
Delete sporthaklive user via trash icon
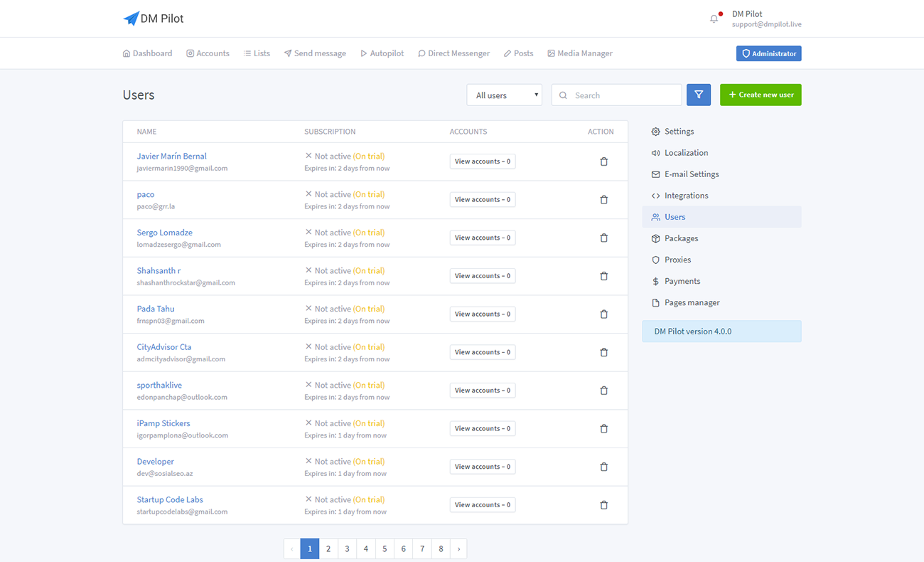tap(604, 391)
